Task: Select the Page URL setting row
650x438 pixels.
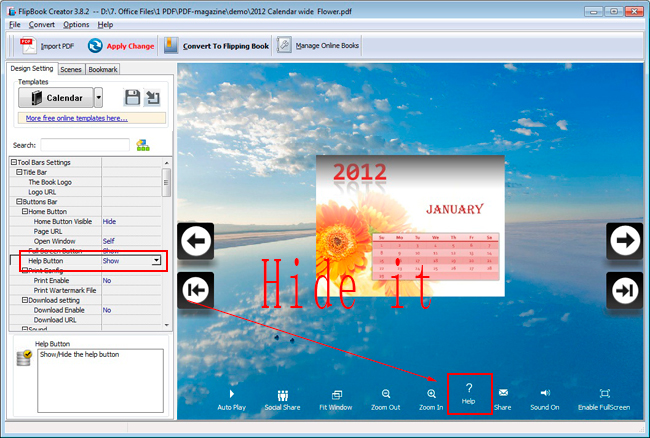Action: (85, 231)
